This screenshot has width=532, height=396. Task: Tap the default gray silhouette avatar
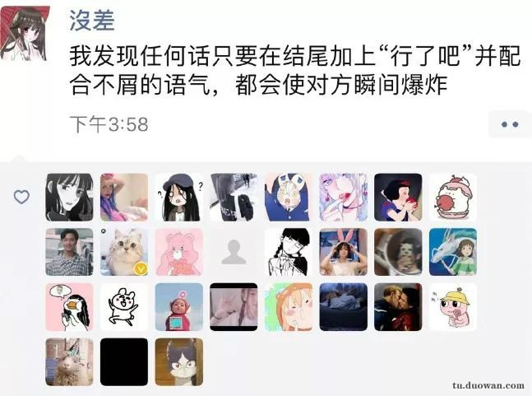click(234, 252)
